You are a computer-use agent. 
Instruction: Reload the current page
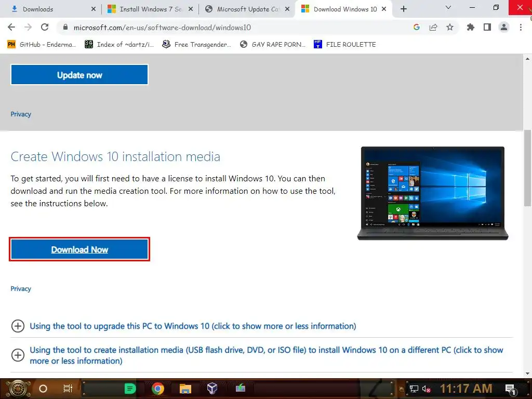tap(45, 27)
